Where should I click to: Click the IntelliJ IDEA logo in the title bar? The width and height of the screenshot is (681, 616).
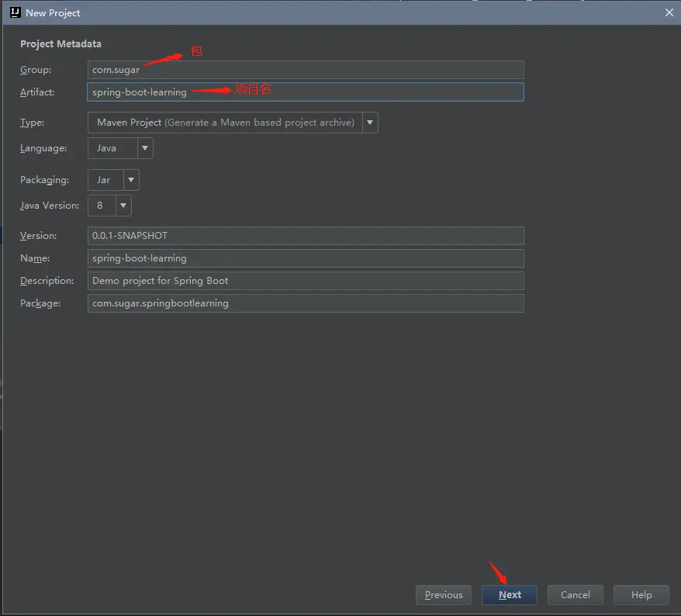pyautogui.click(x=16, y=12)
